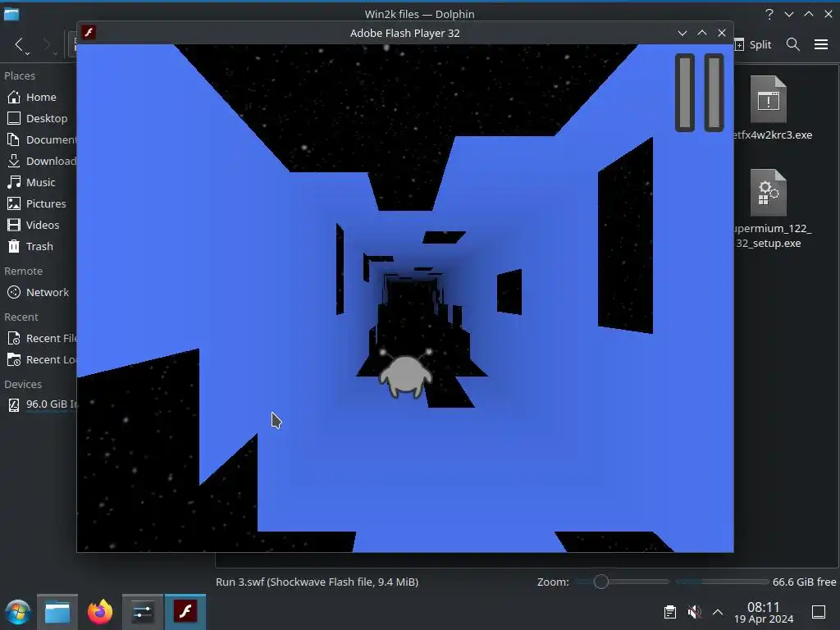This screenshot has height=630, width=840.
Task: Click the Network globe icon
Action: pyautogui.click(x=14, y=293)
